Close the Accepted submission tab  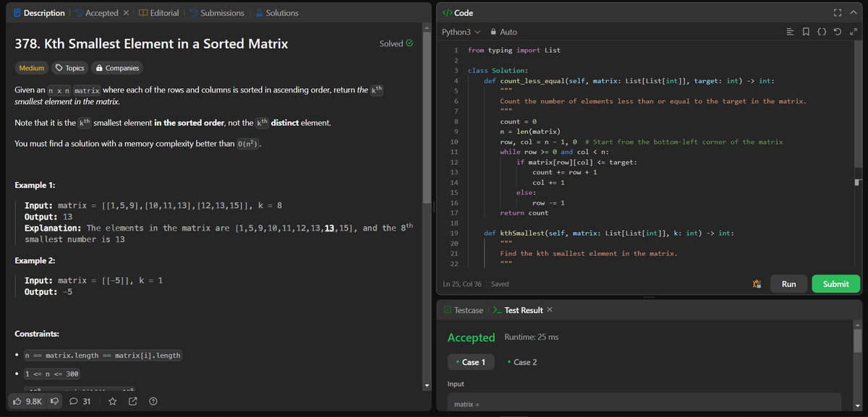coord(125,13)
